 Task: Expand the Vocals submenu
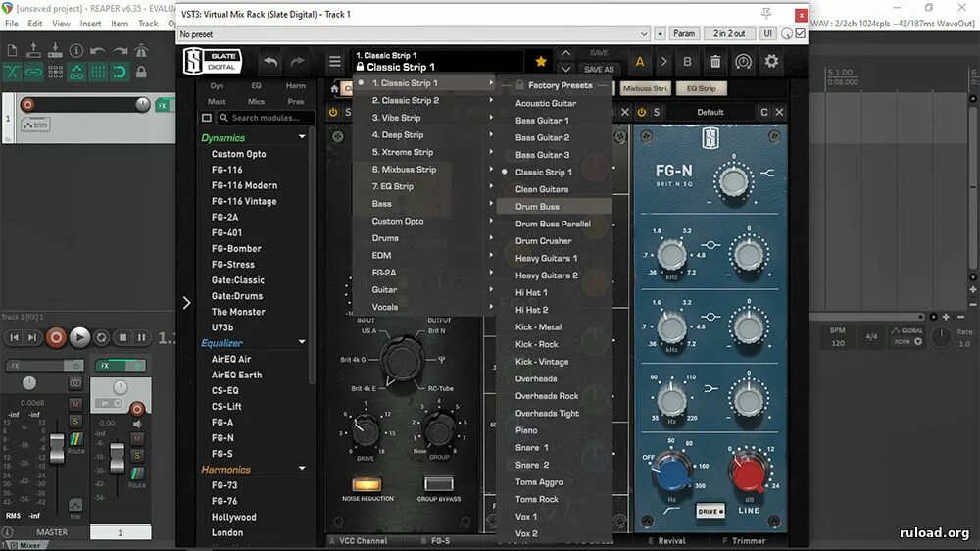click(x=425, y=307)
